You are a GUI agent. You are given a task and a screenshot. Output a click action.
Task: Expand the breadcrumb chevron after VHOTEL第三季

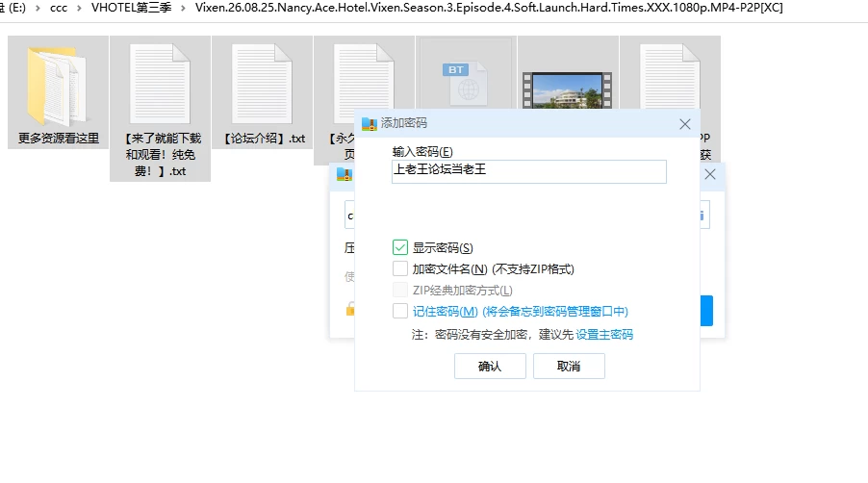coord(183,9)
